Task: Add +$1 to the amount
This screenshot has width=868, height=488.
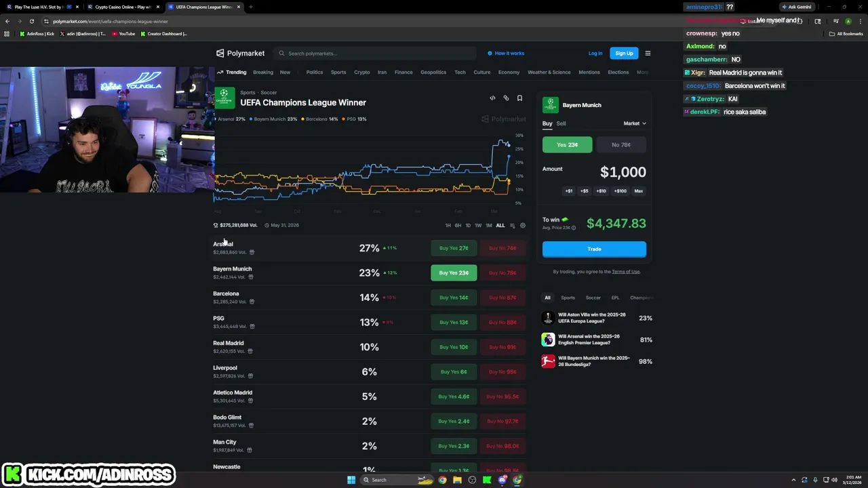Action: click(569, 191)
